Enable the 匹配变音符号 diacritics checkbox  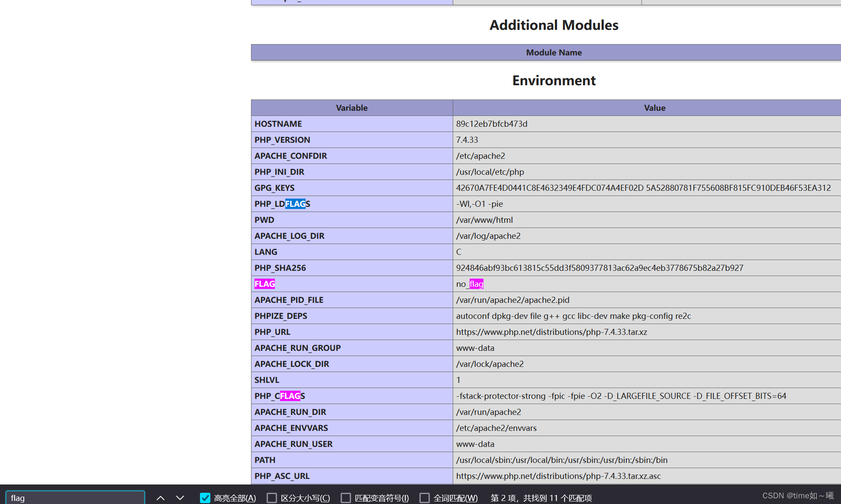(x=346, y=498)
